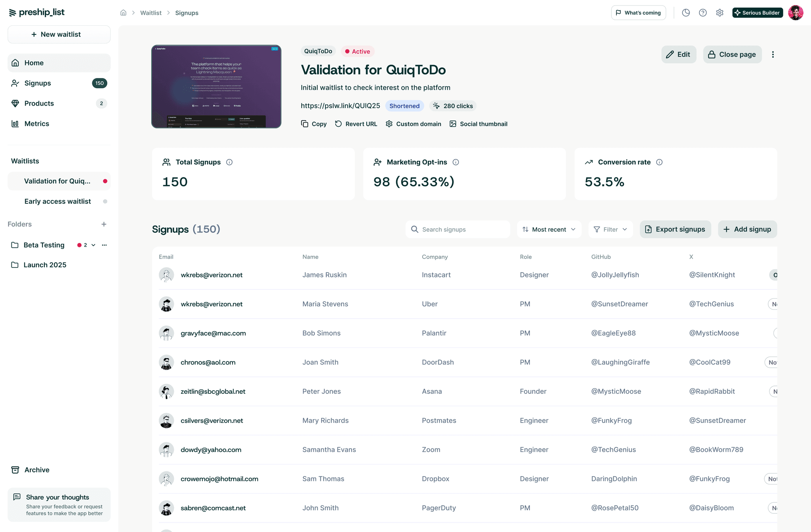The height and width of the screenshot is (532, 811).
Task: Expand the Beta Testing folder chevron
Action: click(93, 245)
